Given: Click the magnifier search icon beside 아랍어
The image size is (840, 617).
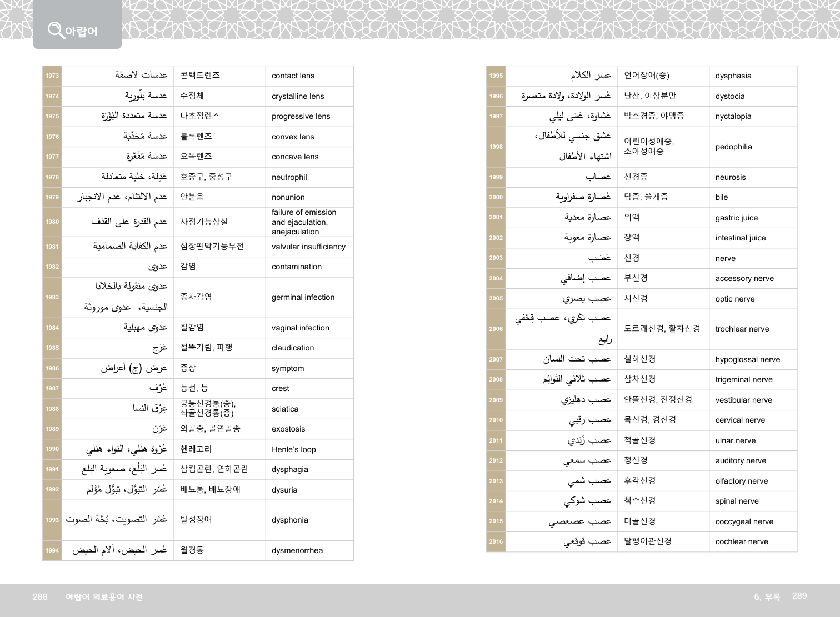Looking at the screenshot, I should tap(56, 30).
